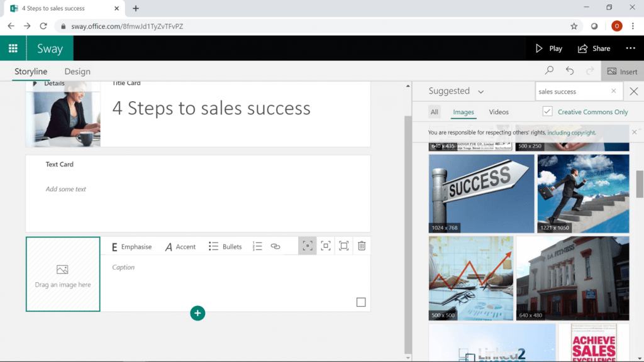Tick the checkbox on the image card
The image size is (644, 362).
point(361,302)
